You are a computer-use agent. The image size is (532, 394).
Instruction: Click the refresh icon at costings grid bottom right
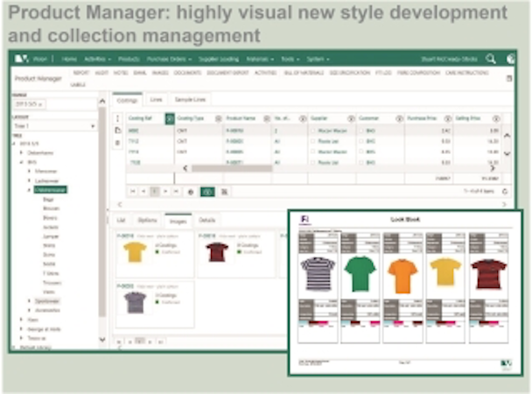[x=505, y=192]
